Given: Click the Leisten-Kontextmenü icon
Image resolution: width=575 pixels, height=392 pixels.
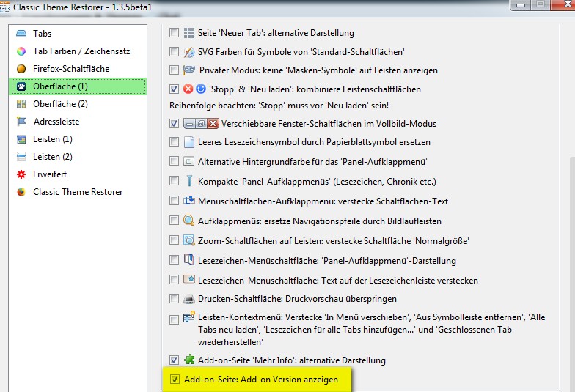Looking at the screenshot, I should [x=189, y=317].
